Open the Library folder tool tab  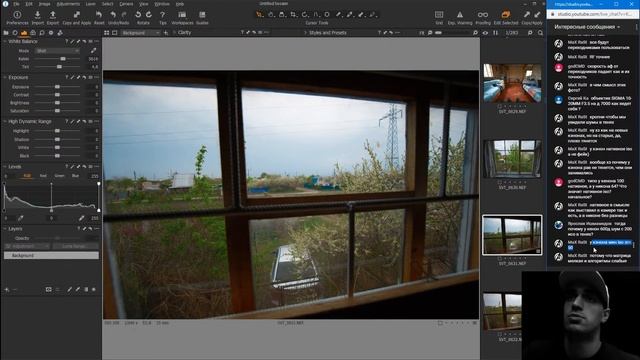pos(6,33)
